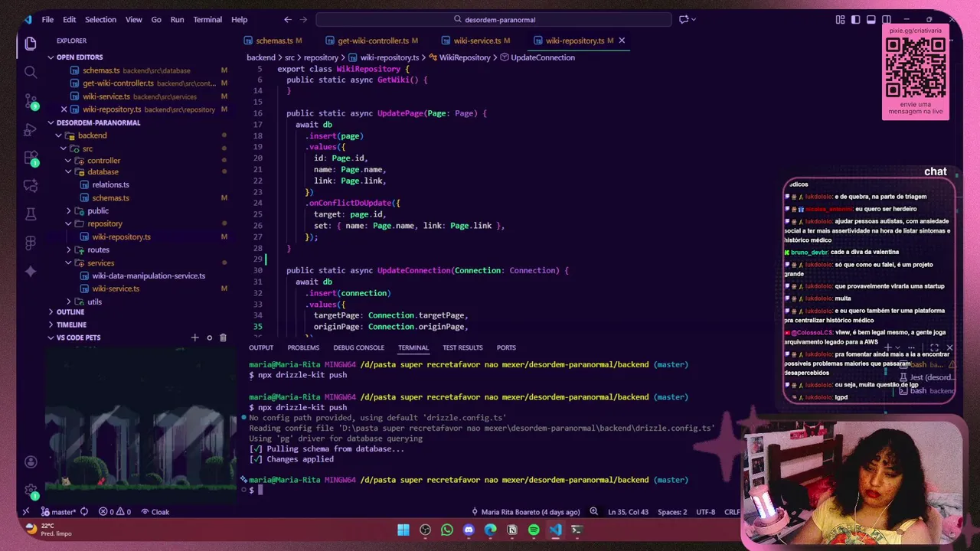
Task: Open Microsoft Edge from the taskbar
Action: pos(490,530)
